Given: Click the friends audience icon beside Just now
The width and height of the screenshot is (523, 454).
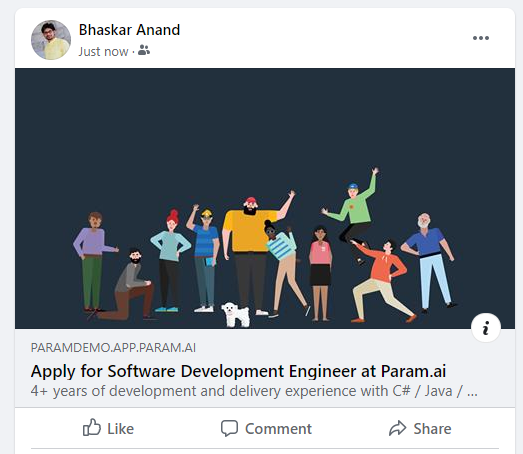Looking at the screenshot, I should click(x=144, y=50).
